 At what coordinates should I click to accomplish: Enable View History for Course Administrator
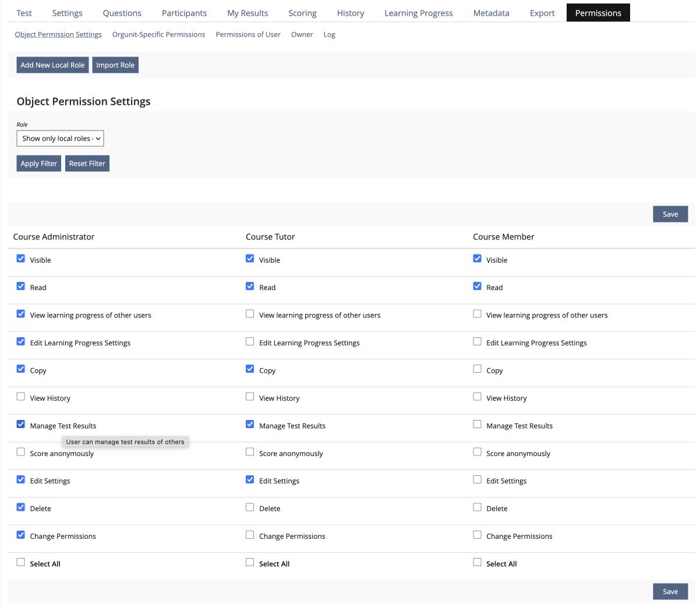20,397
